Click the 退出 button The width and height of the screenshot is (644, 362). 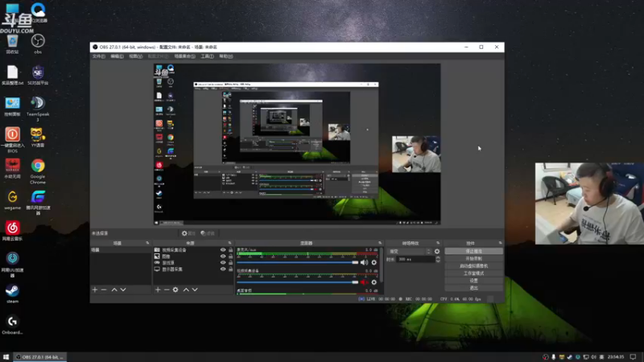473,288
